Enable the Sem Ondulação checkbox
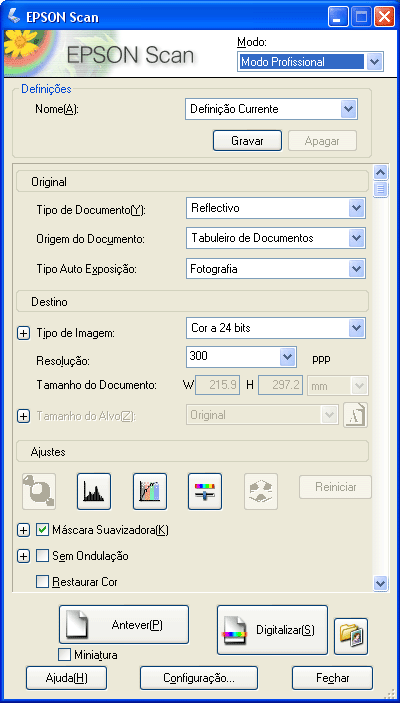400x703 pixels. click(42, 556)
